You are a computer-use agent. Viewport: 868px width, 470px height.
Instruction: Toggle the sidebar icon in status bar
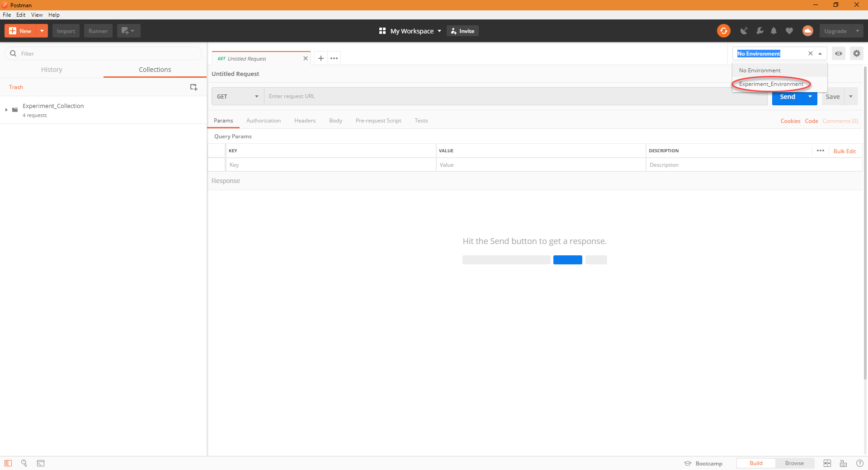[x=8, y=463]
